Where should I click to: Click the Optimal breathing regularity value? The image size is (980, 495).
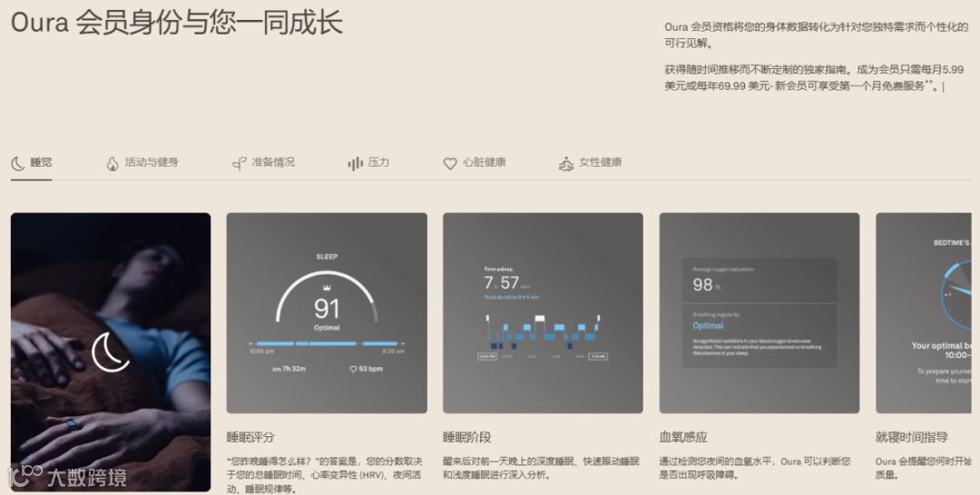708,325
